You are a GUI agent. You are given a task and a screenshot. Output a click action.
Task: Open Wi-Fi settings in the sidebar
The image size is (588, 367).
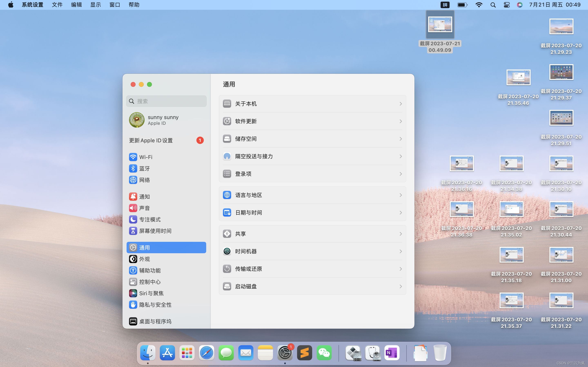[x=145, y=157]
